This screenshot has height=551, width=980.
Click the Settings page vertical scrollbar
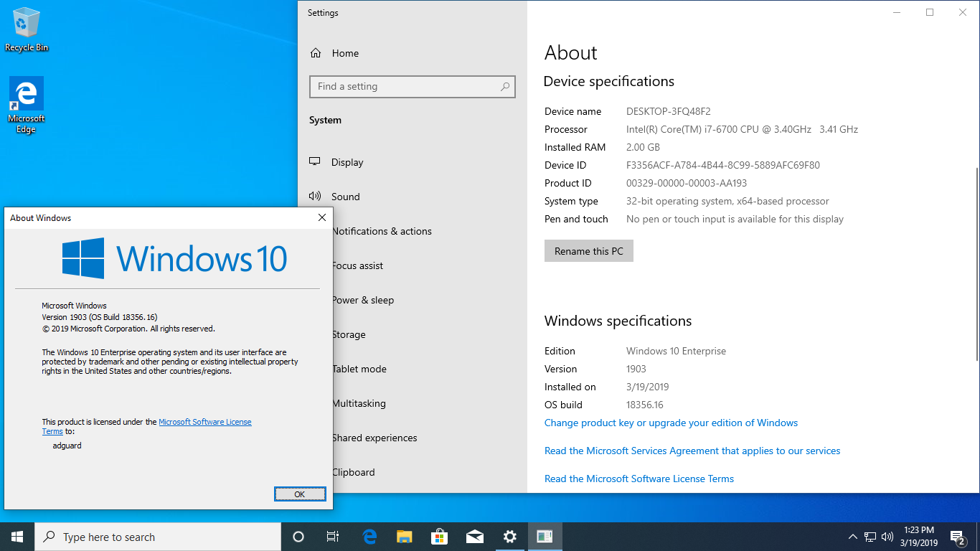point(976,264)
